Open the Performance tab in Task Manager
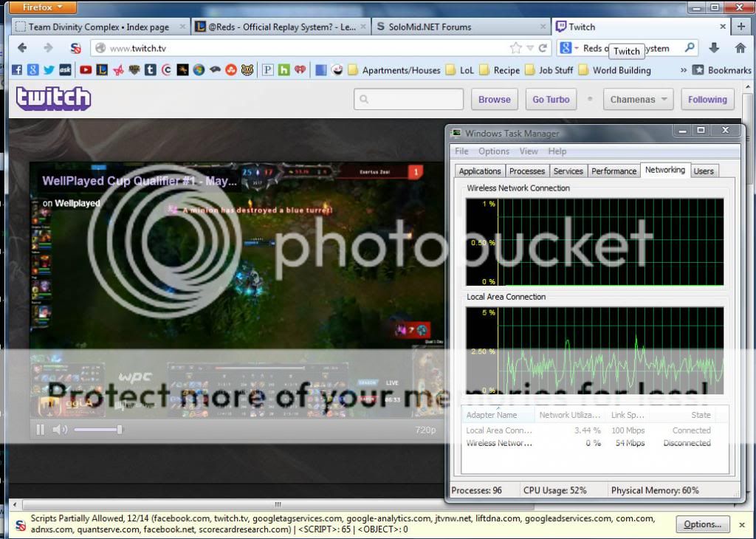 (x=614, y=171)
